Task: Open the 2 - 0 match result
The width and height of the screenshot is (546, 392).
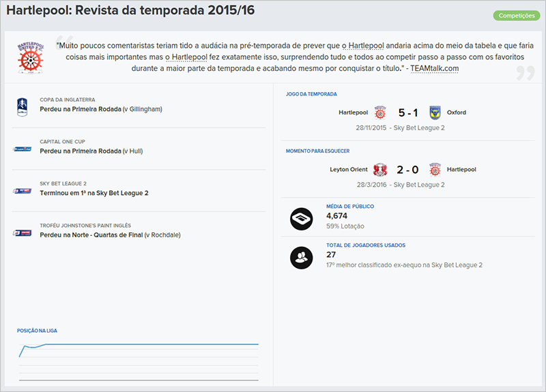Action: coord(407,169)
